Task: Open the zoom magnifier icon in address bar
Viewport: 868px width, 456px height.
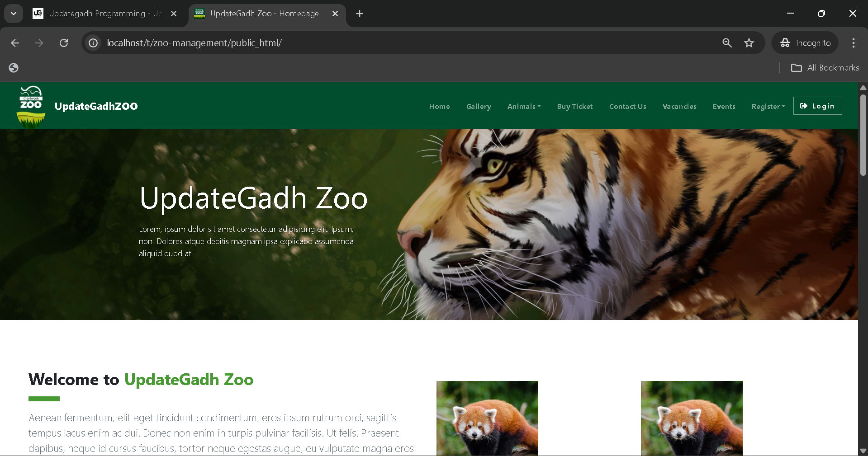Action: 727,43
